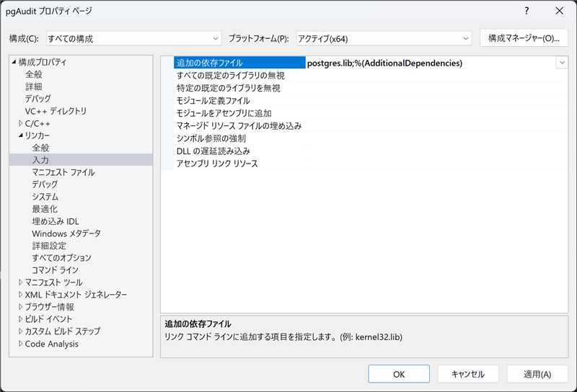Click the 構成マネージャー(O)... button
The width and height of the screenshot is (577, 392).
tap(524, 38)
